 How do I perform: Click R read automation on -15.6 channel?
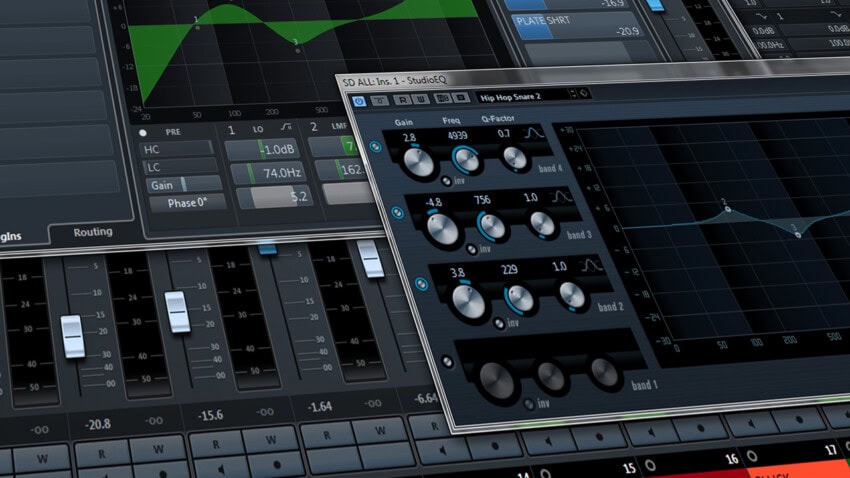point(216,445)
